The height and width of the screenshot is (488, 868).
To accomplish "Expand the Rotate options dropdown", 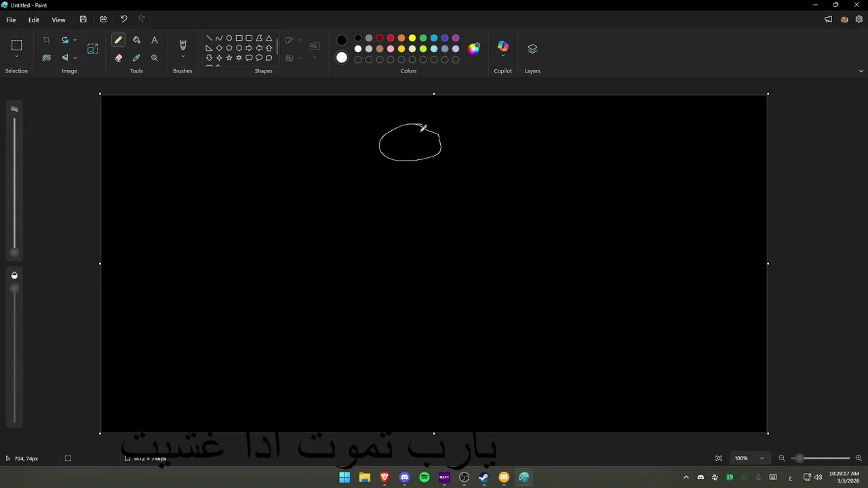I will 75,40.
